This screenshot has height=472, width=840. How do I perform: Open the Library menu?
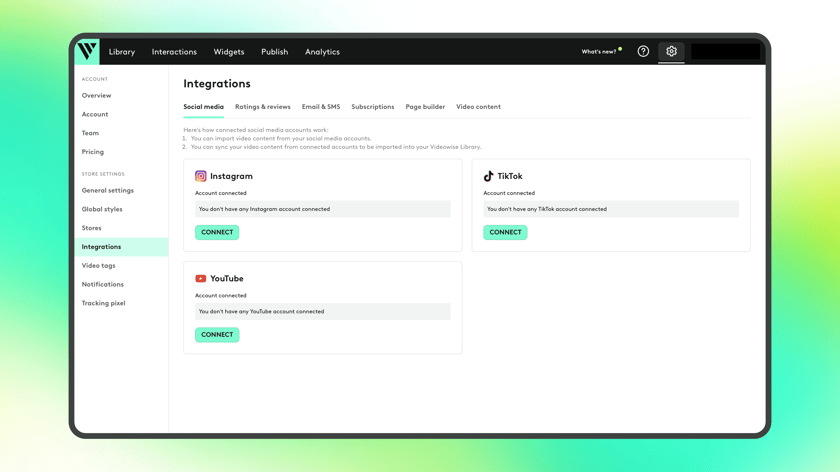tap(122, 52)
